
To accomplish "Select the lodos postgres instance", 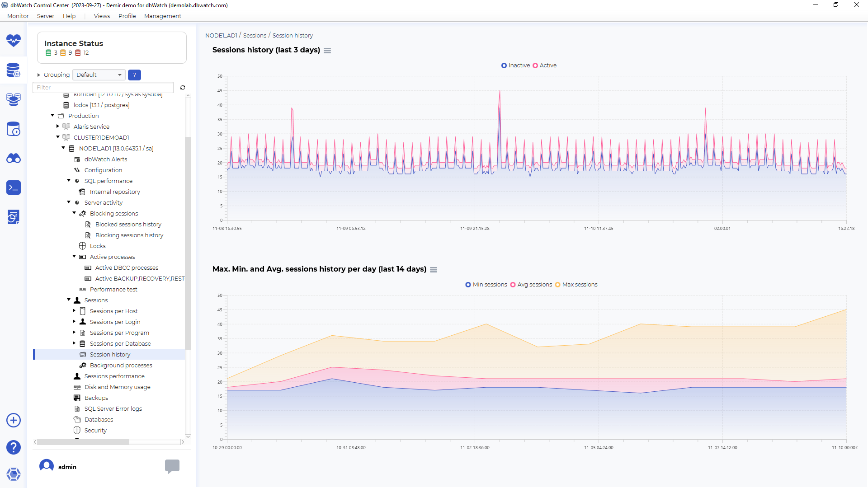I will [x=101, y=105].
